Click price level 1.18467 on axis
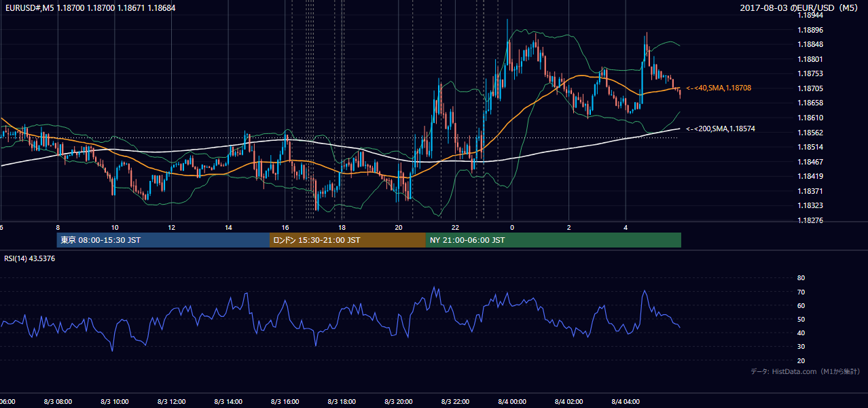Viewport: 868px width, 408px height. (810, 162)
